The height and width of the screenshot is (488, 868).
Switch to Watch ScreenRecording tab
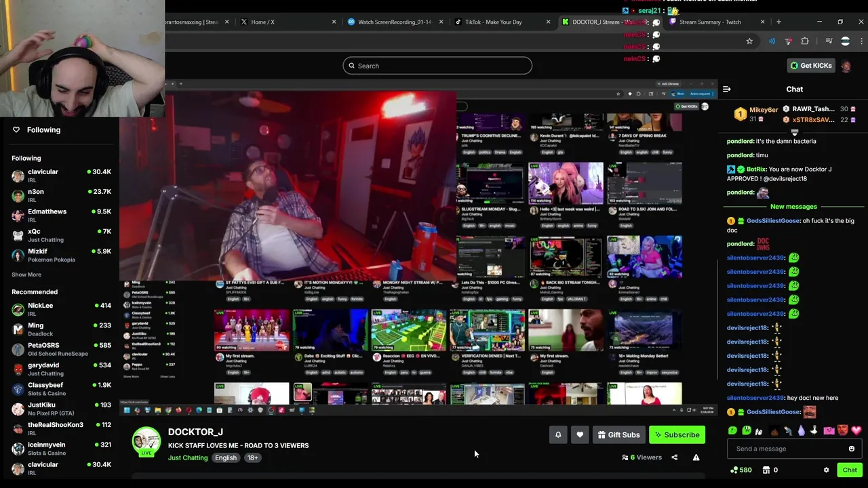coord(394,22)
